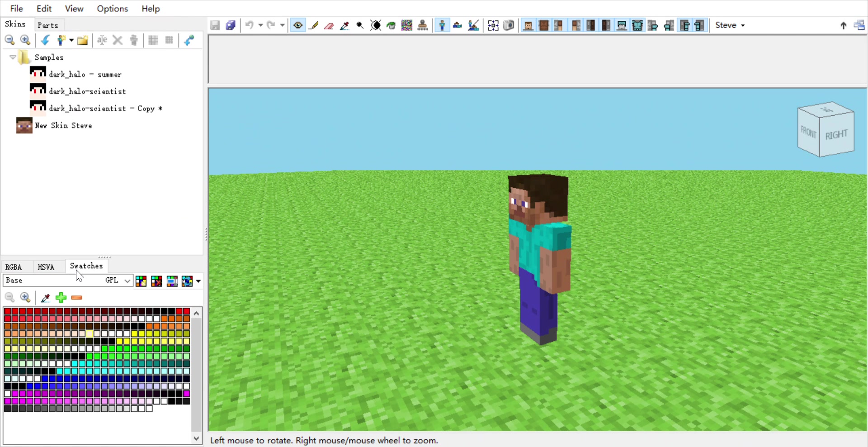Screen dimensions: 868x447
Task: Select dark_halo-scientist skin
Action: (x=87, y=91)
